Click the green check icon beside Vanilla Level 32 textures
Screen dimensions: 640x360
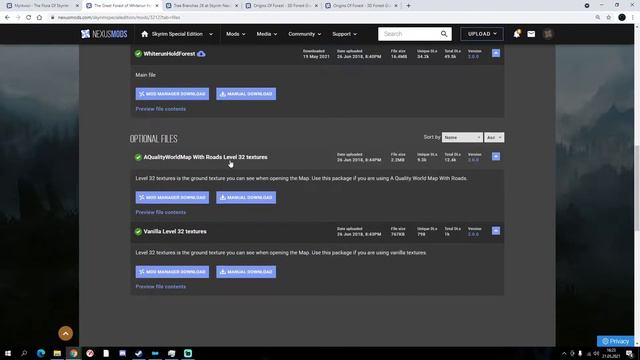tap(138, 231)
